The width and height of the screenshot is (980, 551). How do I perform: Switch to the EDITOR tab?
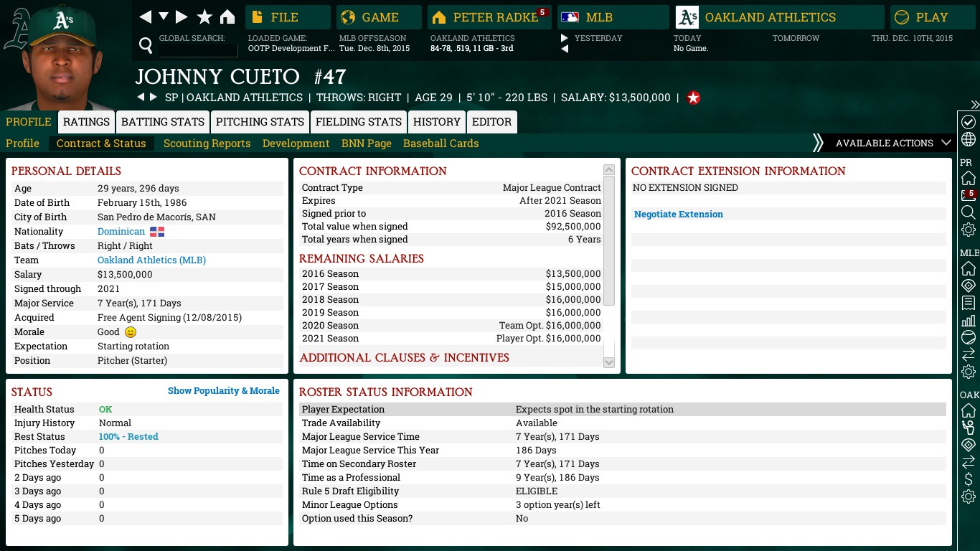point(491,122)
